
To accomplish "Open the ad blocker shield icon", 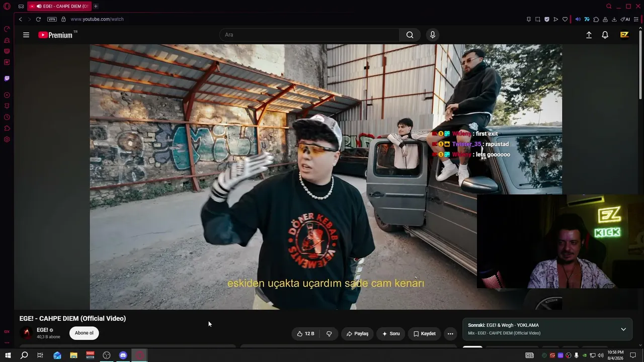I will point(547,19).
